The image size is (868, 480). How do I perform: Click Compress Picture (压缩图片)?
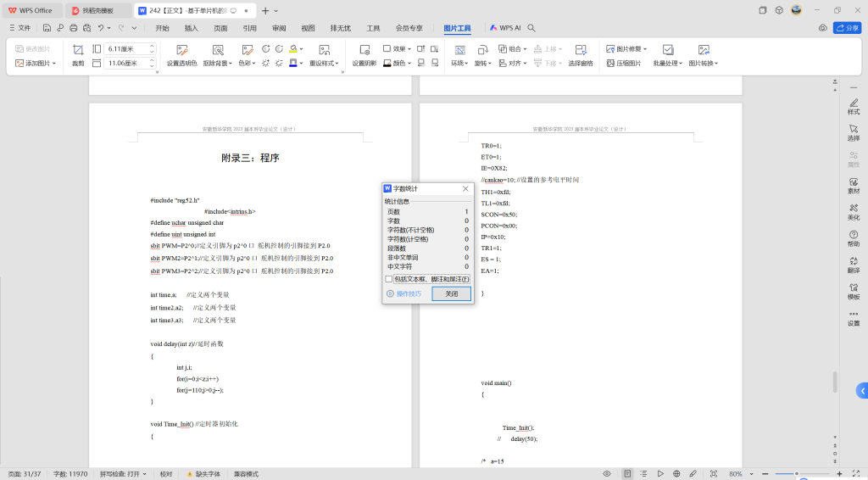click(x=624, y=63)
